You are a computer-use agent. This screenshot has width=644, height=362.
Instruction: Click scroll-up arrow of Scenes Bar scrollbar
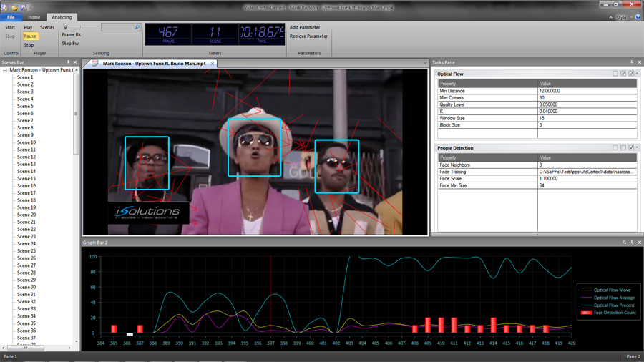77,70
